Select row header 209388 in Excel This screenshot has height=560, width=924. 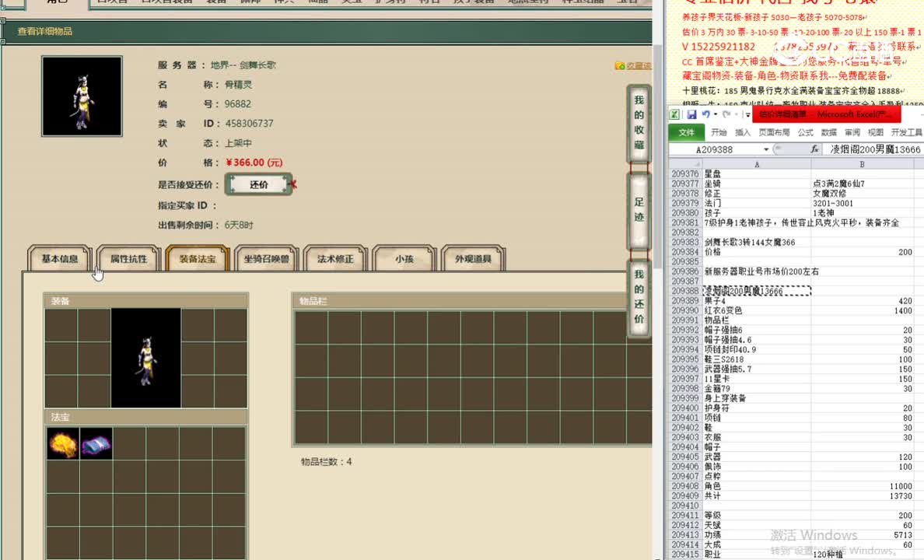point(685,291)
